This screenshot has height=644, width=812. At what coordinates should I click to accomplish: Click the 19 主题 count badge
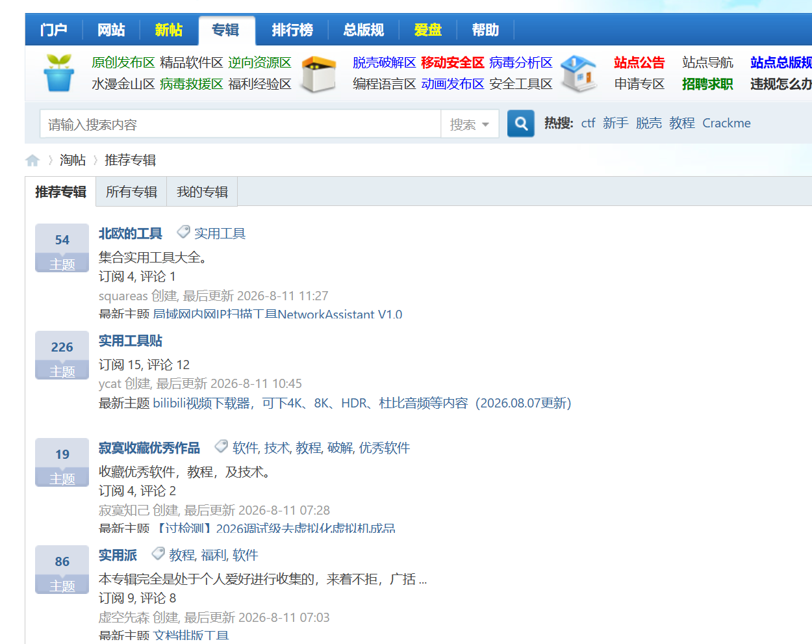click(62, 462)
